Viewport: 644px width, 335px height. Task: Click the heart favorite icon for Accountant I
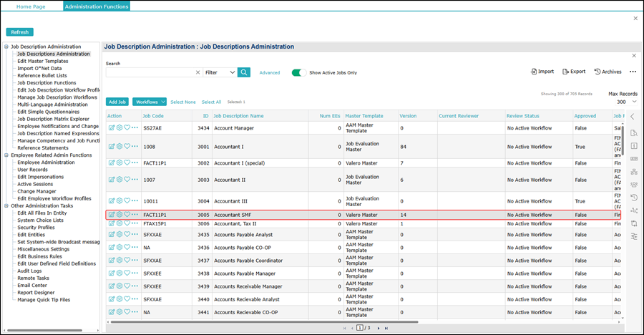(x=127, y=147)
